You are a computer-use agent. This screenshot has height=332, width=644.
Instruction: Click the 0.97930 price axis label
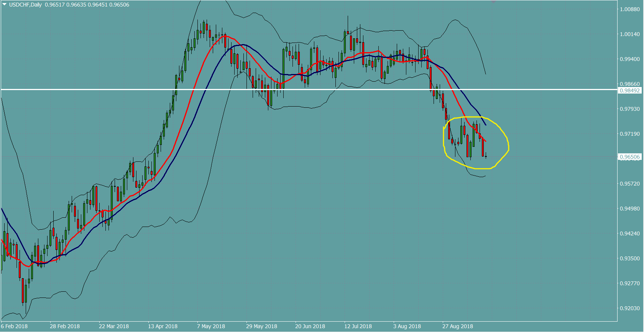click(x=630, y=109)
